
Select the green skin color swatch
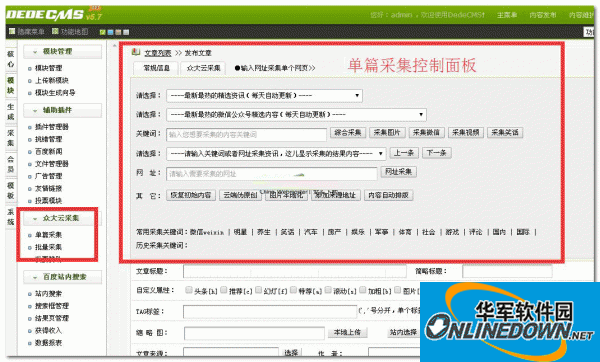click(x=102, y=32)
